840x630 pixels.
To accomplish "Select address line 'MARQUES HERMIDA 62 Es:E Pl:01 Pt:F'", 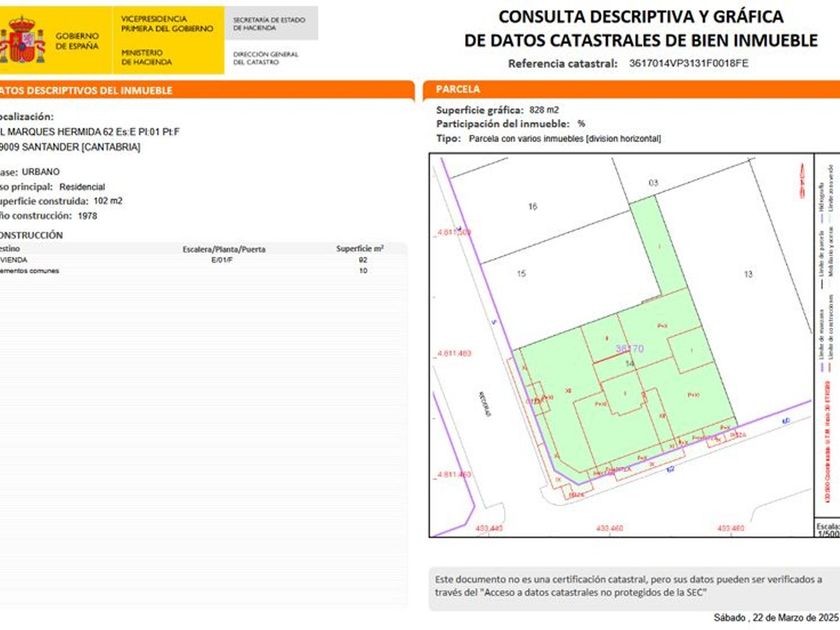I will pyautogui.click(x=93, y=132).
